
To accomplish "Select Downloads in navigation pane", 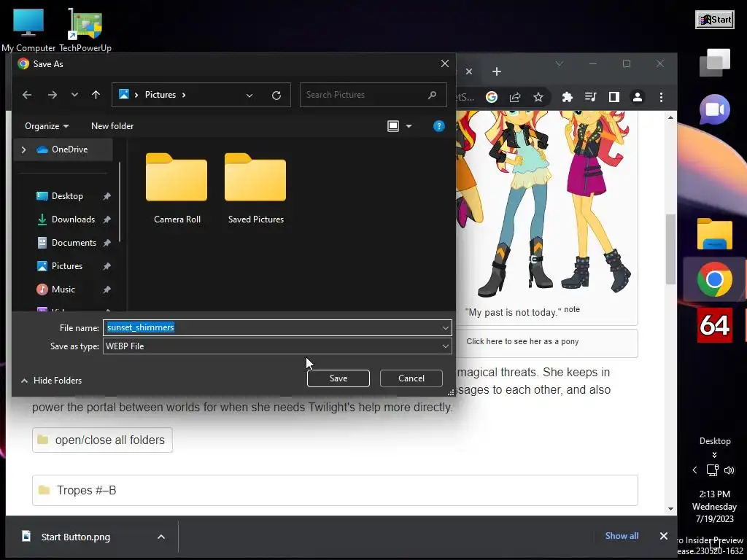I will pyautogui.click(x=73, y=219).
